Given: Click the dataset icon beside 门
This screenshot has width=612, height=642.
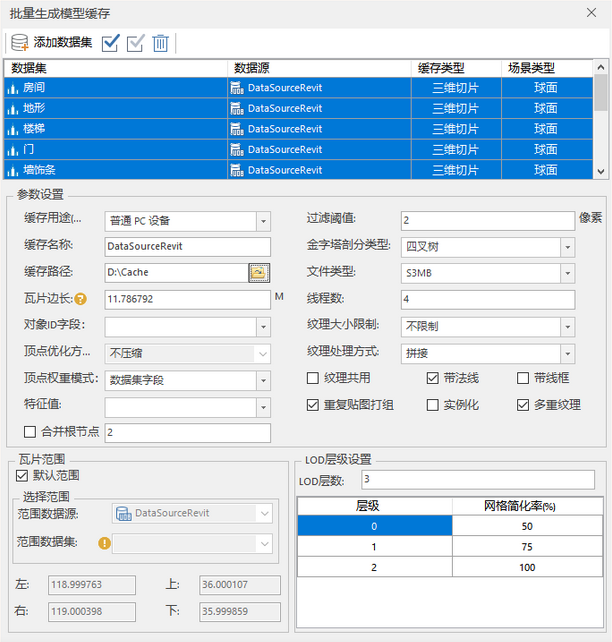Looking at the screenshot, I should 13,149.
